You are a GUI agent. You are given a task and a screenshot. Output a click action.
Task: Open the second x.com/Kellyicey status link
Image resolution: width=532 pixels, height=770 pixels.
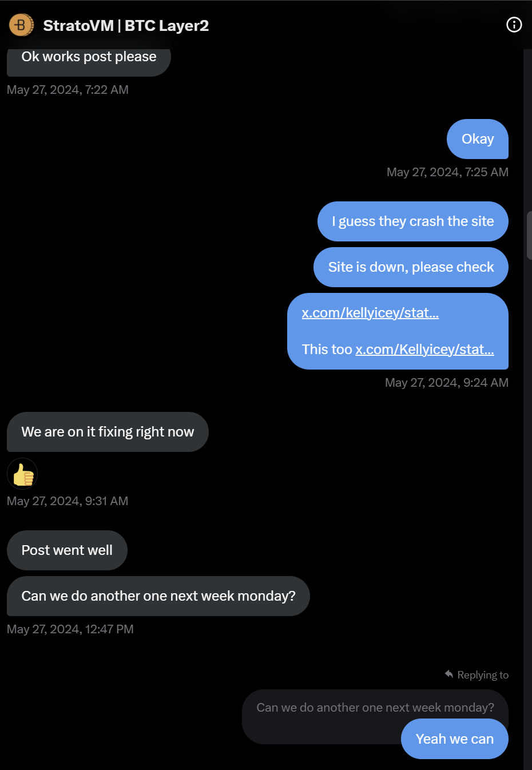tap(424, 350)
